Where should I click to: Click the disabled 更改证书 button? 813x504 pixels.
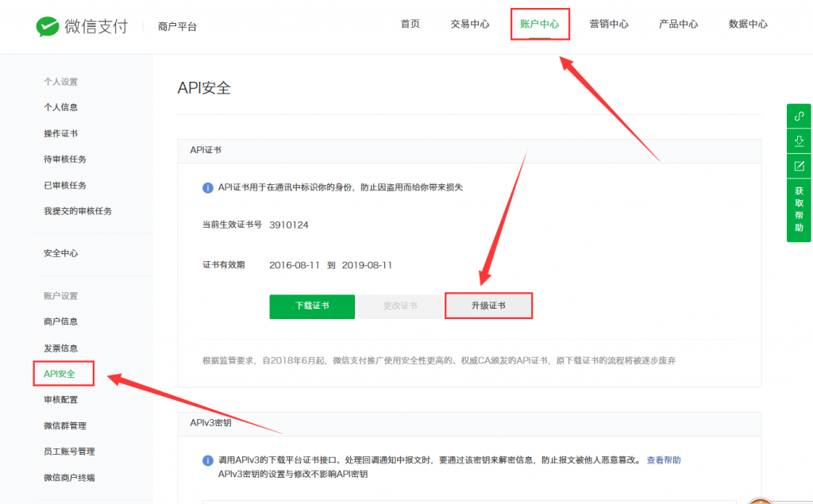pyautogui.click(x=400, y=306)
